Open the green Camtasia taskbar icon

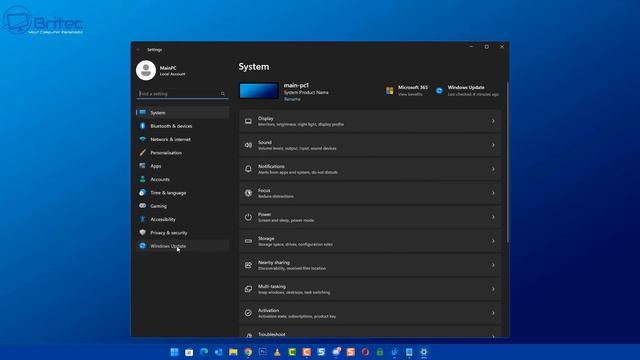pyautogui.click(x=292, y=352)
